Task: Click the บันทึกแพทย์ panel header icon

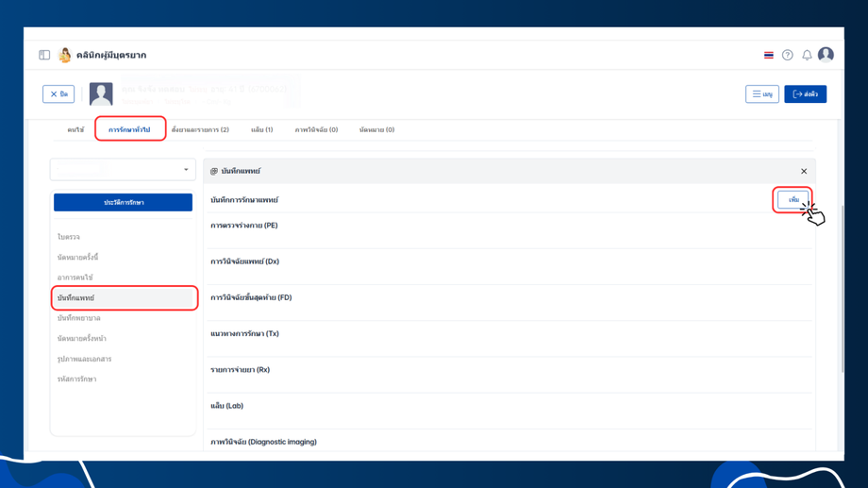Action: (213, 171)
